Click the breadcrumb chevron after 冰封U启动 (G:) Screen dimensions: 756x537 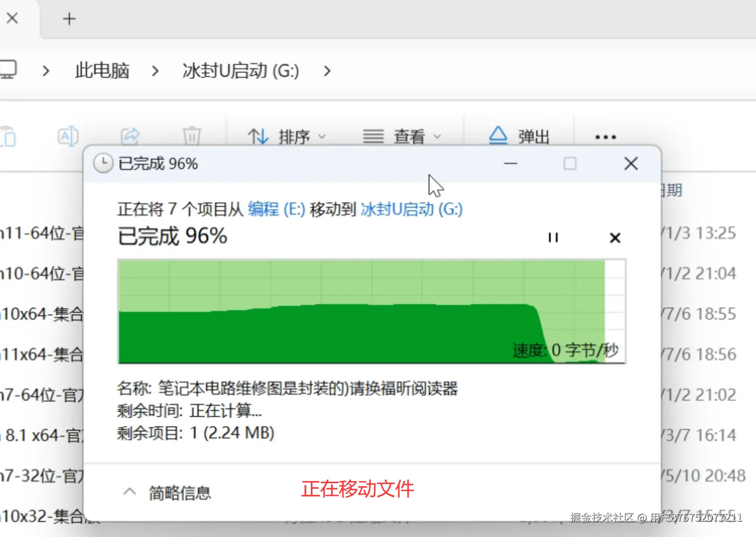click(x=327, y=71)
